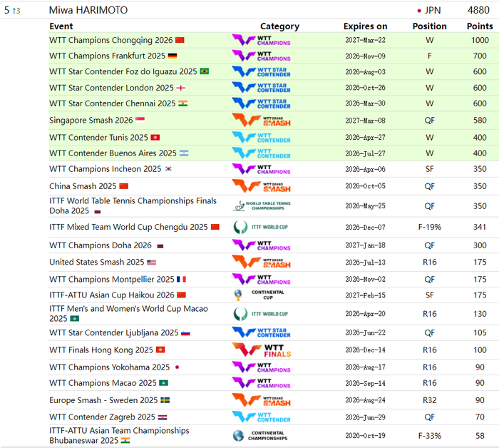Click rank change arrow showing up 3
499x448 pixels.
point(16,11)
